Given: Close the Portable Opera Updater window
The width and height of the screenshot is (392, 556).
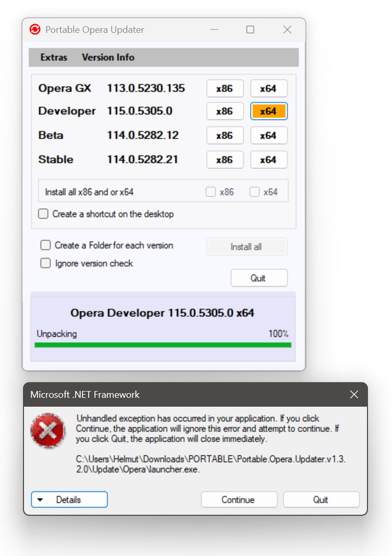Looking at the screenshot, I should click(288, 29).
